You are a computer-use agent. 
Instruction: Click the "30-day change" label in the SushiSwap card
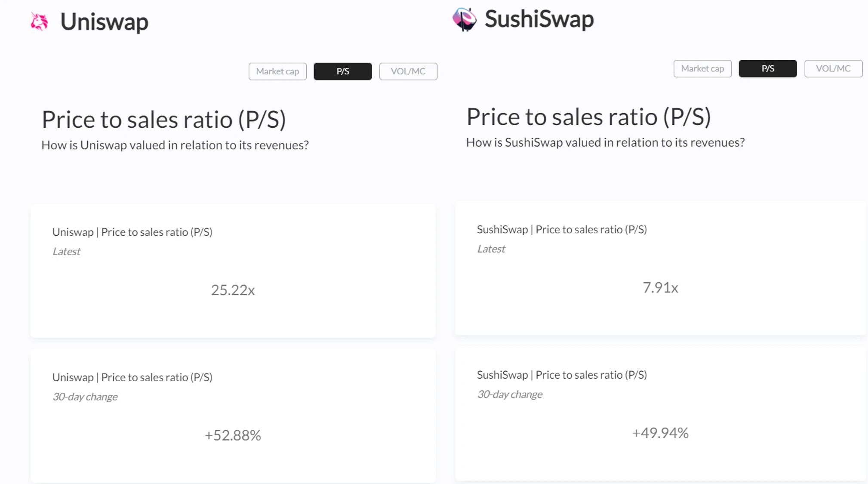(x=509, y=394)
